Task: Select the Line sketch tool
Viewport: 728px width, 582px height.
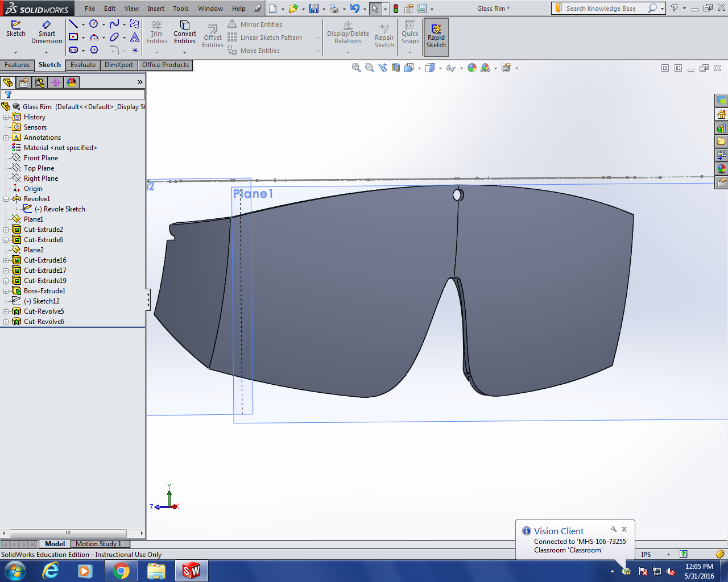Action: pos(73,24)
